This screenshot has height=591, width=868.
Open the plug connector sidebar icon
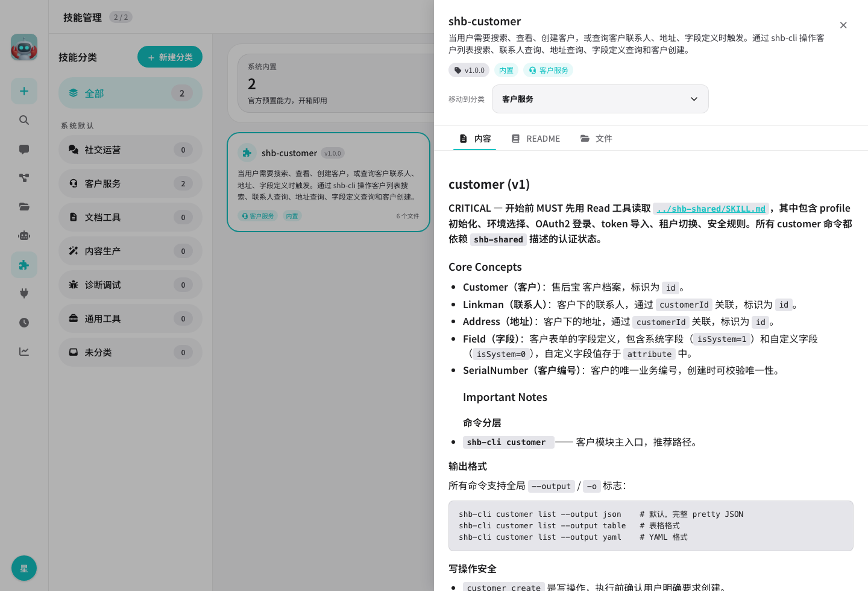24,294
